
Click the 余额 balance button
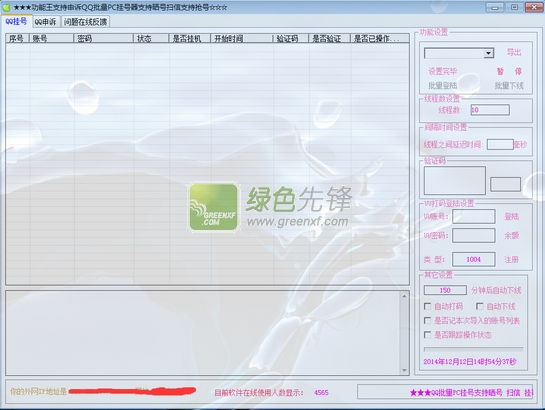click(512, 236)
